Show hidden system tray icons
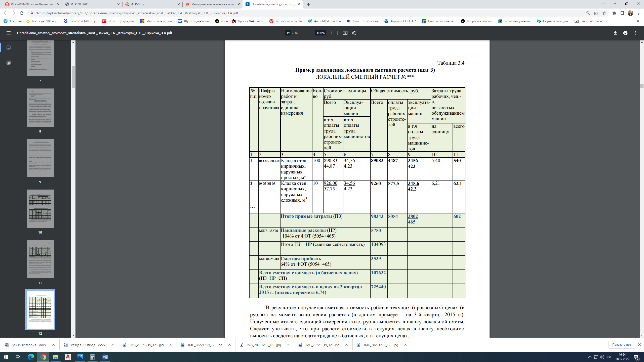Viewport: 644px width, 362px height. coord(590,357)
